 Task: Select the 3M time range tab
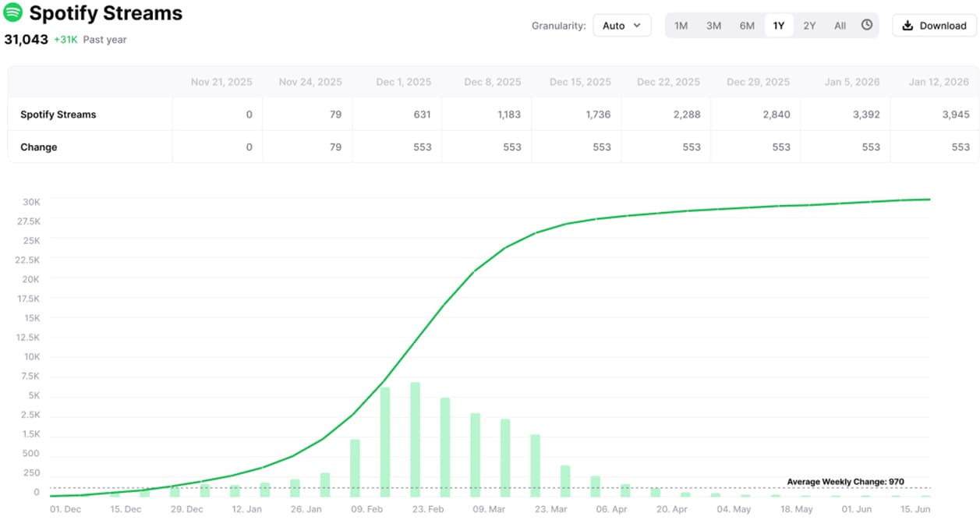[713, 26]
